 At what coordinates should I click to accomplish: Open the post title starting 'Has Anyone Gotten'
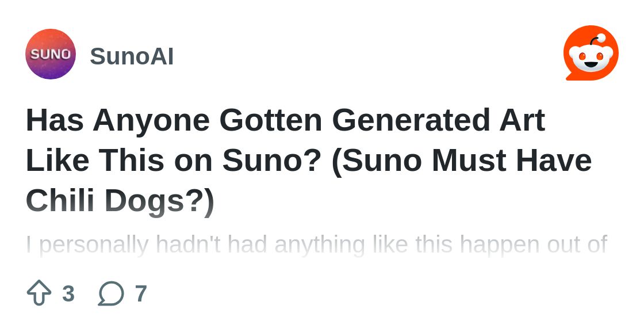(x=309, y=160)
